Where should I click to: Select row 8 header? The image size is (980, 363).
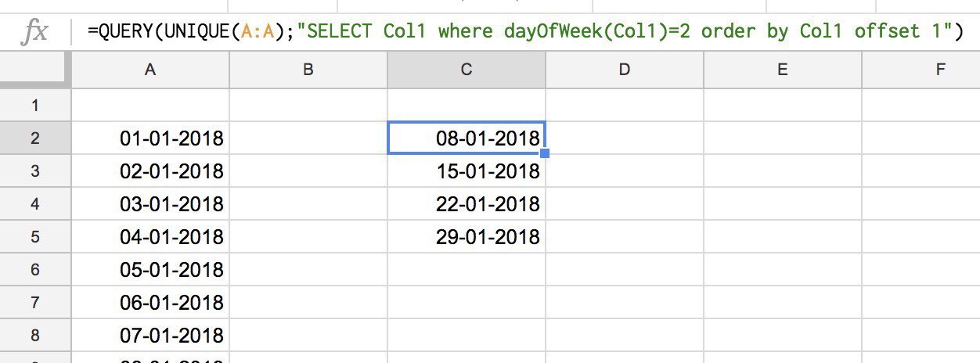click(35, 335)
